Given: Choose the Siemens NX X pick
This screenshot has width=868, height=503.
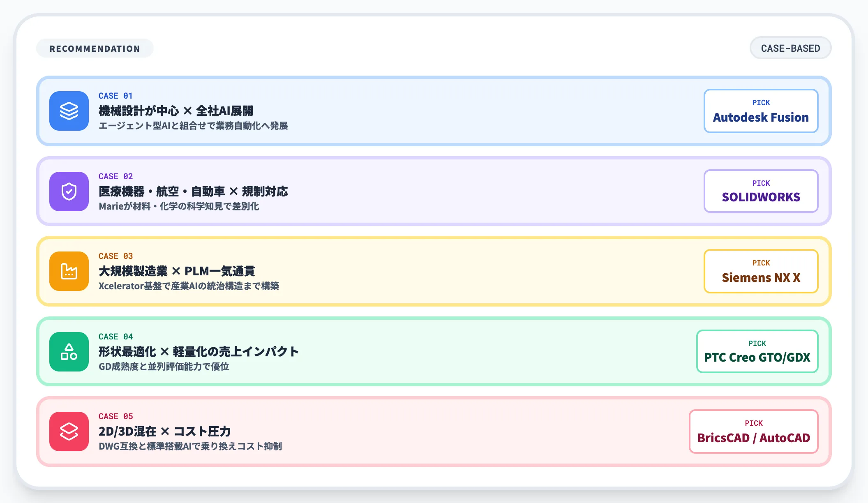Looking at the screenshot, I should click(x=761, y=271).
